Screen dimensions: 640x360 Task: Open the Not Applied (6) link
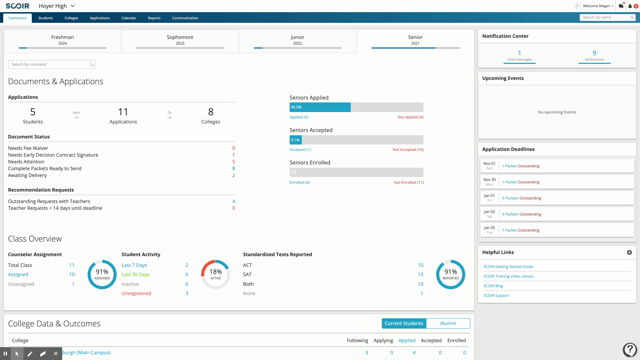411,117
